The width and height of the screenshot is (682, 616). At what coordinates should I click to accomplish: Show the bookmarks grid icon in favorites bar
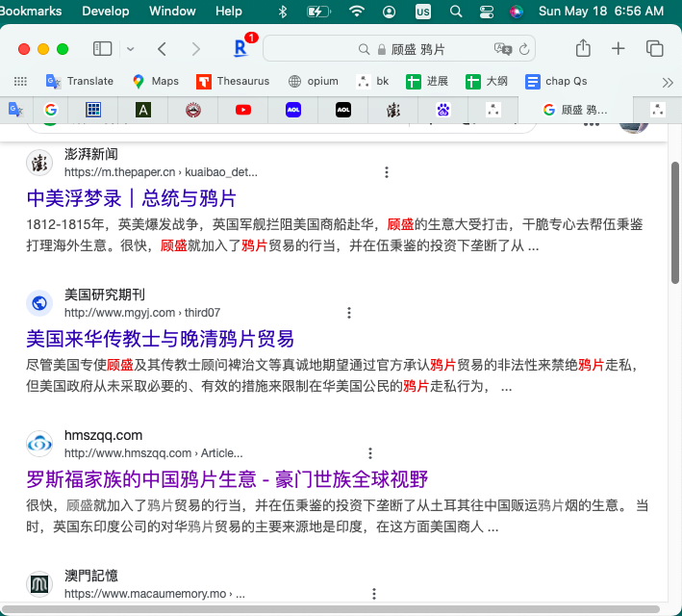tap(20, 81)
